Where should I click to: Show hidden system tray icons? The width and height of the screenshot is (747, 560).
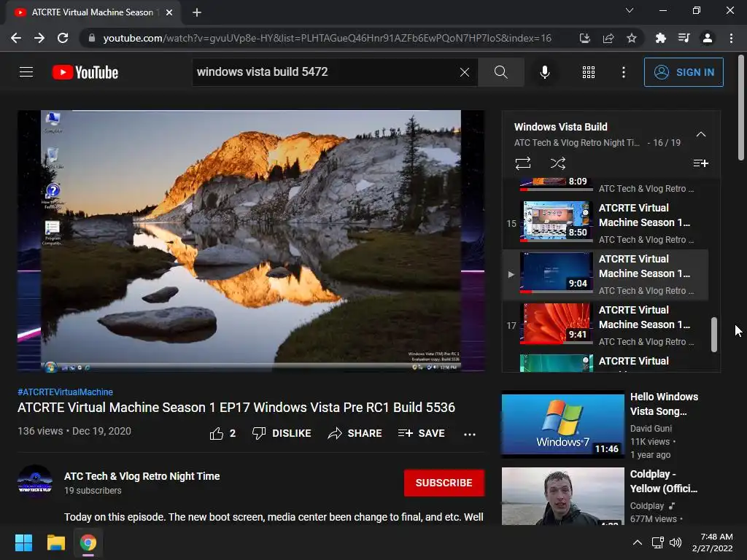(x=637, y=542)
